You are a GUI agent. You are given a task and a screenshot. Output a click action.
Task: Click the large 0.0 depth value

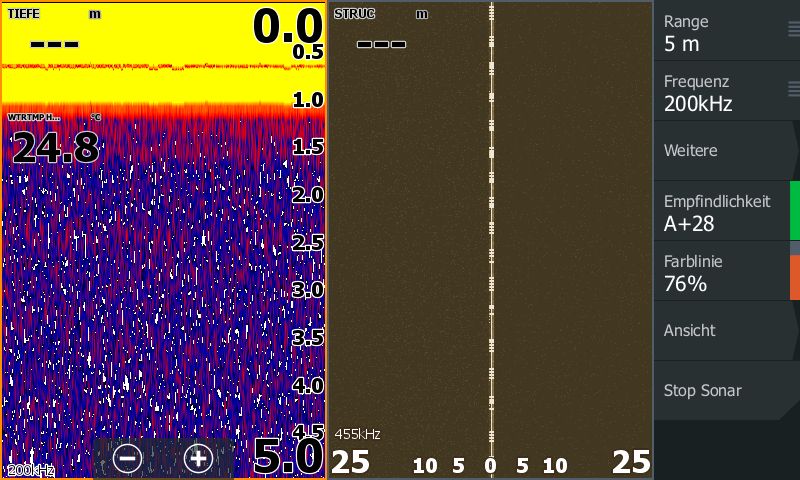[x=286, y=25]
